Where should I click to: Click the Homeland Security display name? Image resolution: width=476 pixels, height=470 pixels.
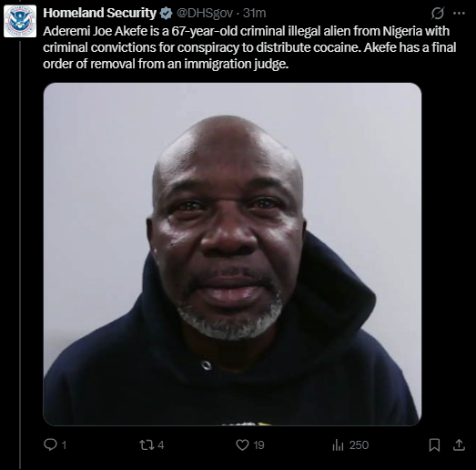[x=99, y=13]
